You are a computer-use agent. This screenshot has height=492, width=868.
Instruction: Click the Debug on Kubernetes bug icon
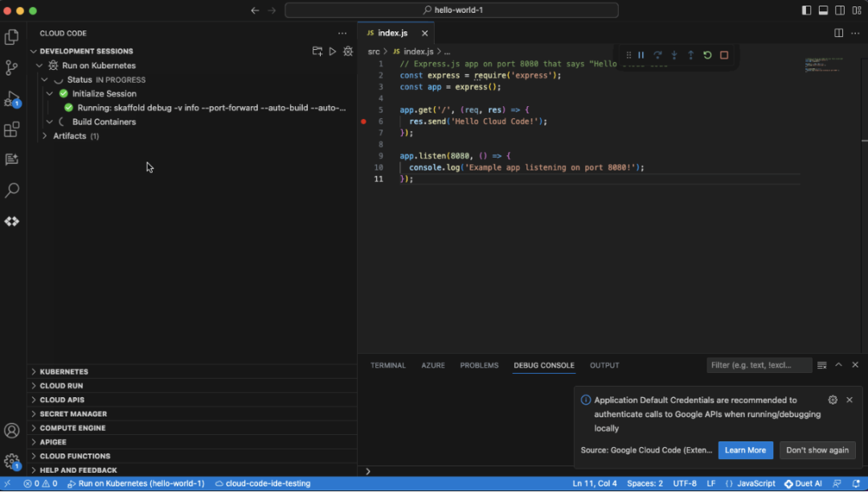348,51
